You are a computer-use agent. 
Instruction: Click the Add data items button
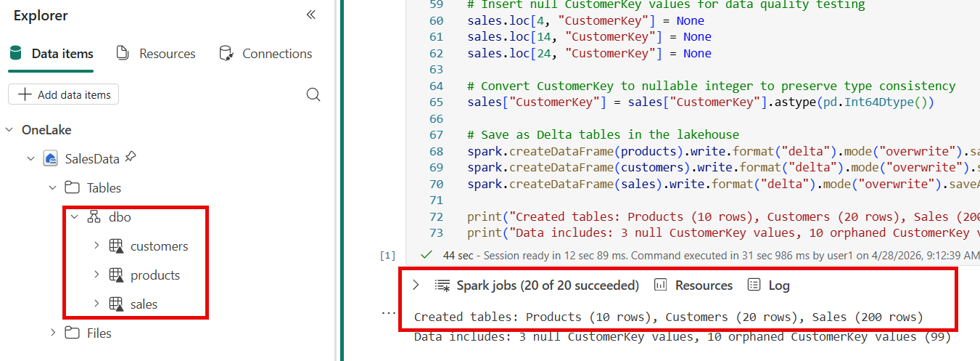(63, 94)
